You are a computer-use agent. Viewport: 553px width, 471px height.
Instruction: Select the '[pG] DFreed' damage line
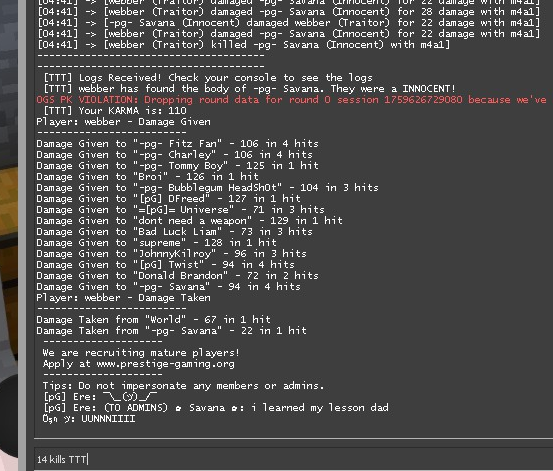point(168,198)
